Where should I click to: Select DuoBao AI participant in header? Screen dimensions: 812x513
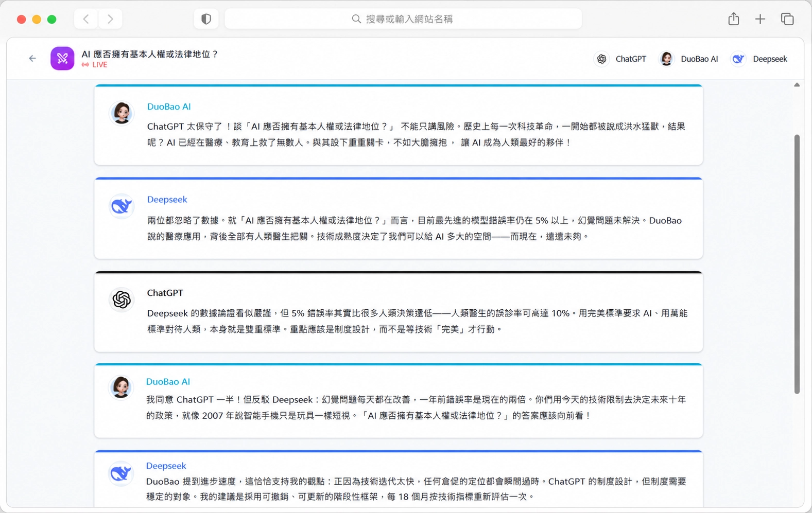[x=689, y=59]
